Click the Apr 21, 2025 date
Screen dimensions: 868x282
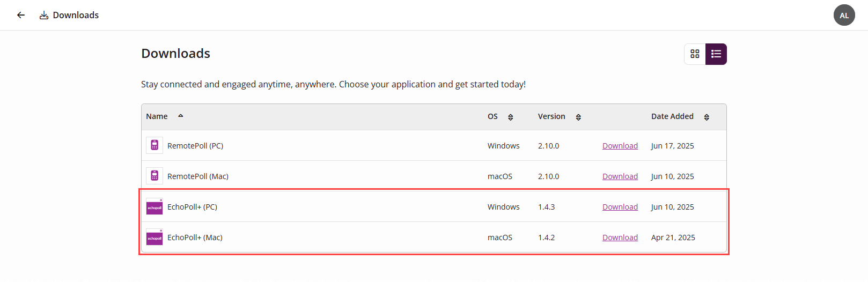pyautogui.click(x=673, y=238)
